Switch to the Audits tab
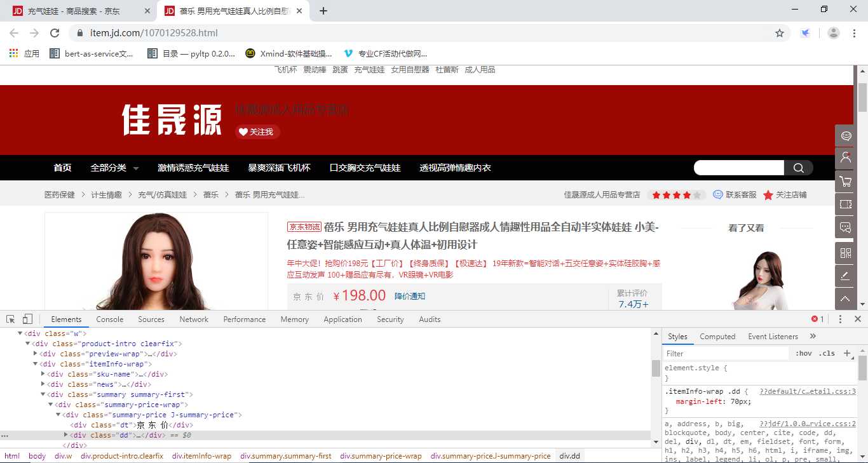 tap(430, 319)
